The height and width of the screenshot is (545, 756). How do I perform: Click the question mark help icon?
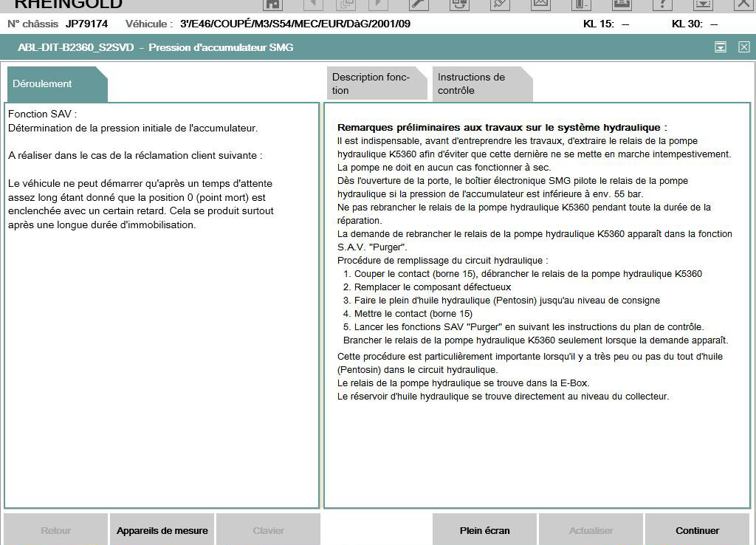coord(662,4)
